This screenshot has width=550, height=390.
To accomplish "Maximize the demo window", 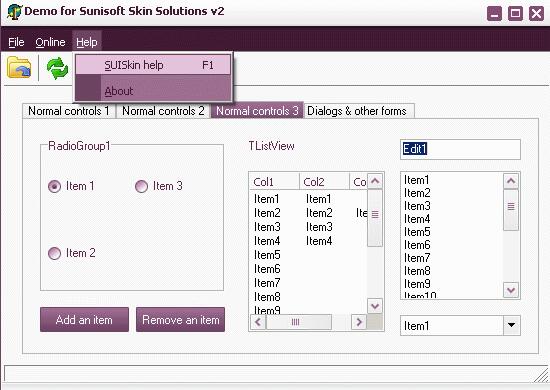I will (x=515, y=14).
